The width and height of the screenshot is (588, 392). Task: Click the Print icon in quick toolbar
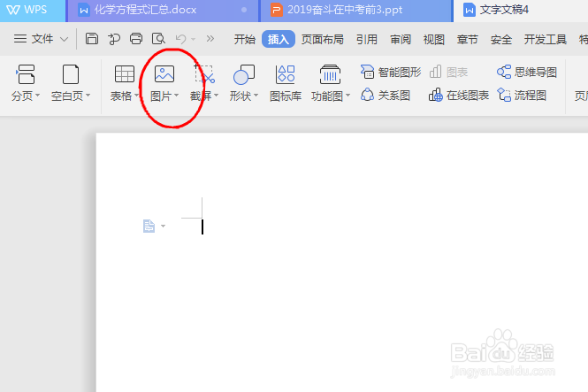coord(136,39)
